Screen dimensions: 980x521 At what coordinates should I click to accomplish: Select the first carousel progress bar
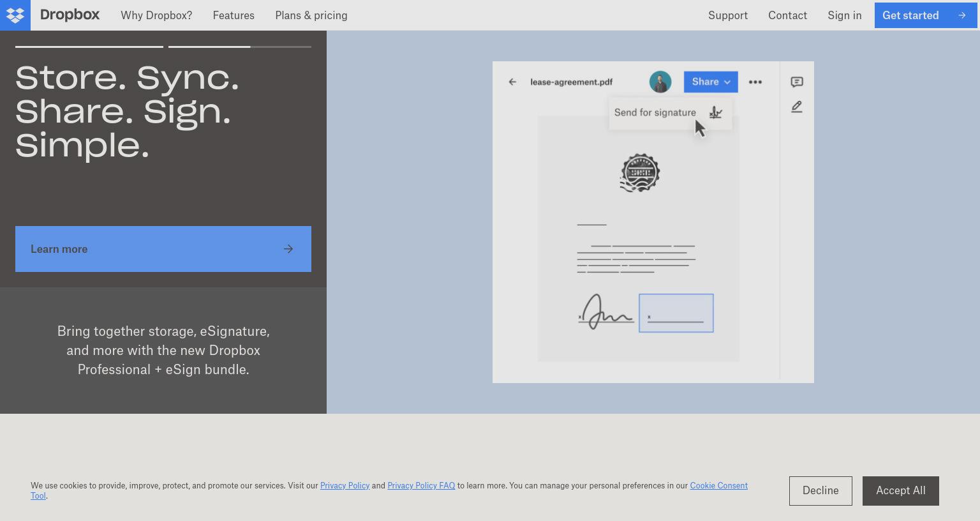(x=89, y=47)
